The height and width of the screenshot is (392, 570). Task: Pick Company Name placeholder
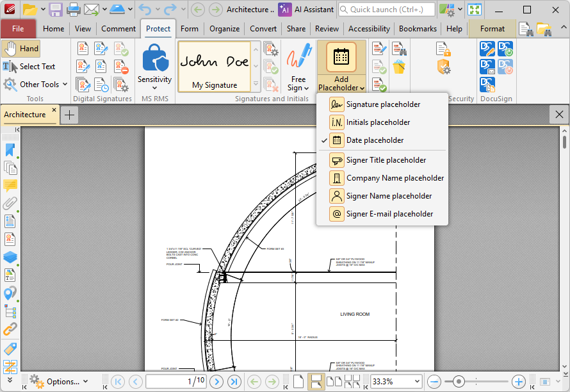pos(382,178)
